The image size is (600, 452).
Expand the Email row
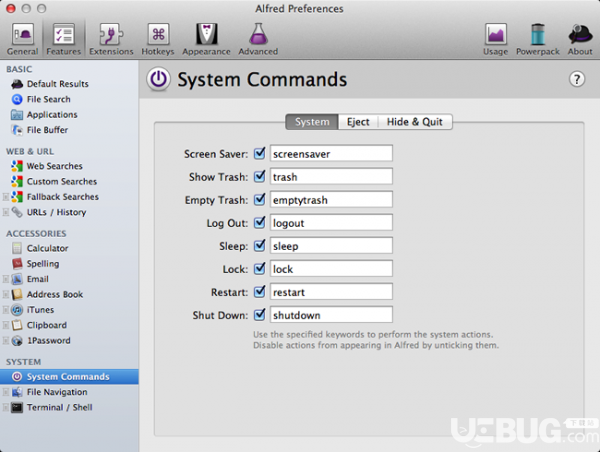[x=5, y=279]
